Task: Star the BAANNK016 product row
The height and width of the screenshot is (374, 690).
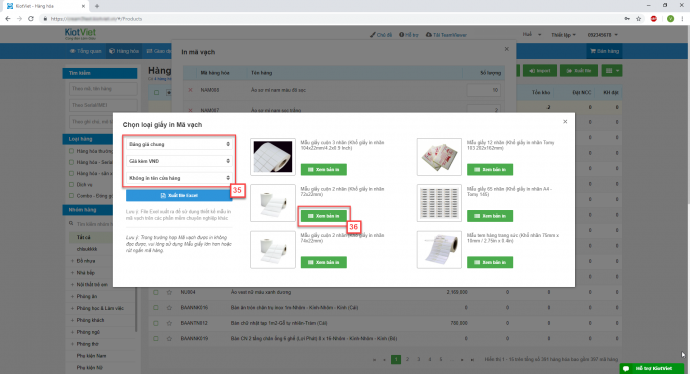Action: 169,308
